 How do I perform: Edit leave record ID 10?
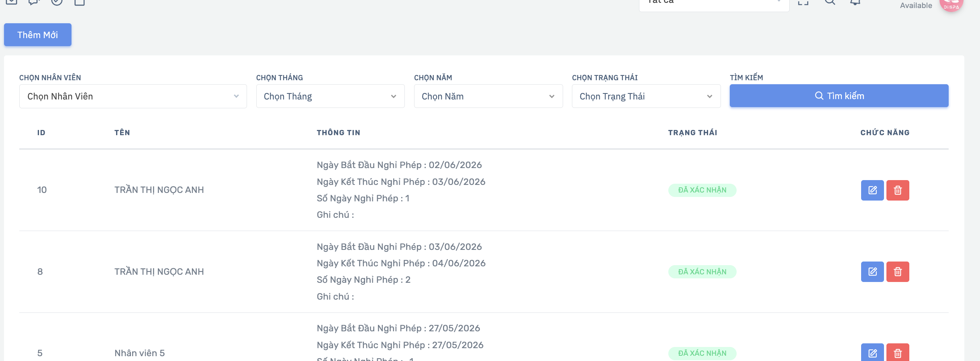[x=872, y=190]
